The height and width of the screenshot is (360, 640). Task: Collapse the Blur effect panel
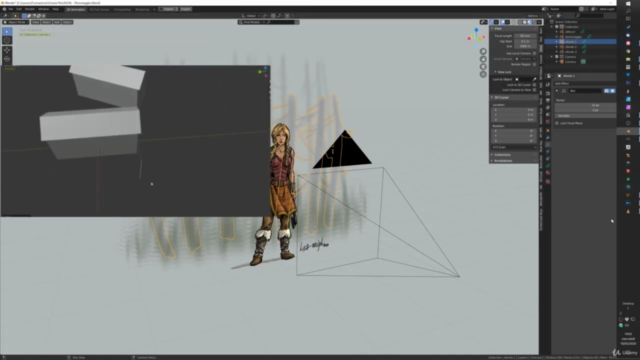pyautogui.click(x=557, y=91)
